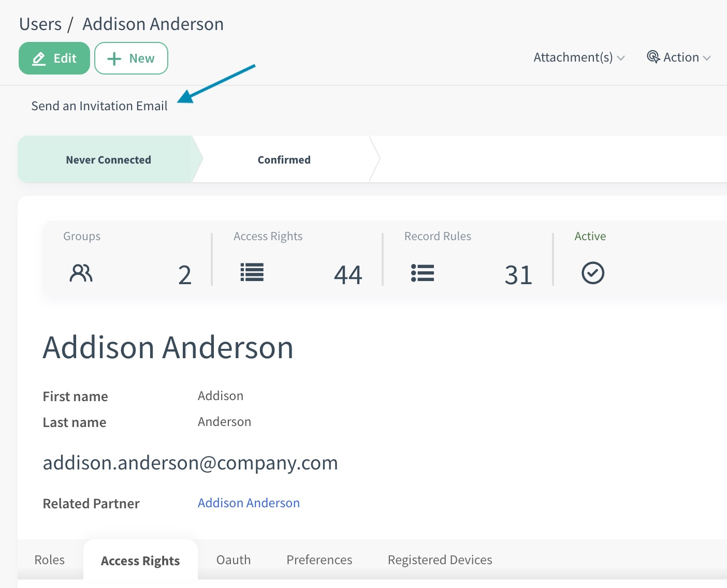Screen dimensions: 727x588
Task: Go to the Preferences tab
Action: [319, 560]
